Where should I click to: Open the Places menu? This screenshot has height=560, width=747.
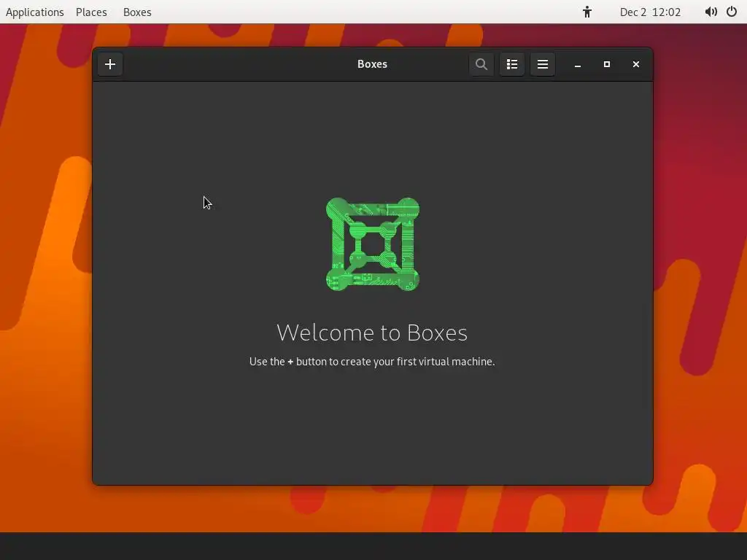pyautogui.click(x=91, y=12)
